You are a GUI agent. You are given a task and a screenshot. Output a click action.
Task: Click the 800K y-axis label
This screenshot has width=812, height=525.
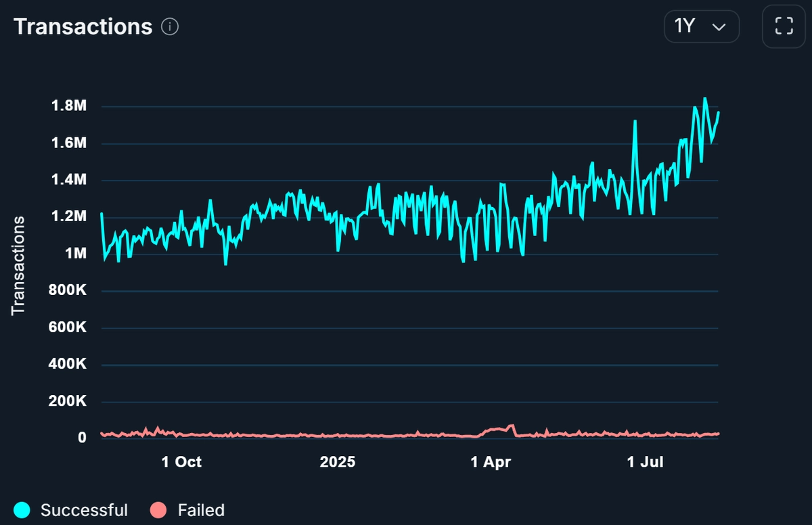point(67,290)
